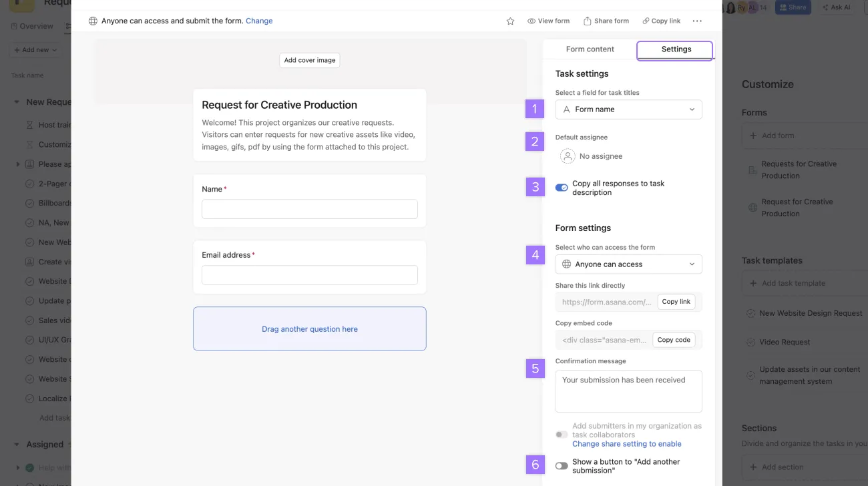Open Request for Creative Production form entry
Viewport: 868px width, 486px height.
(x=805, y=208)
